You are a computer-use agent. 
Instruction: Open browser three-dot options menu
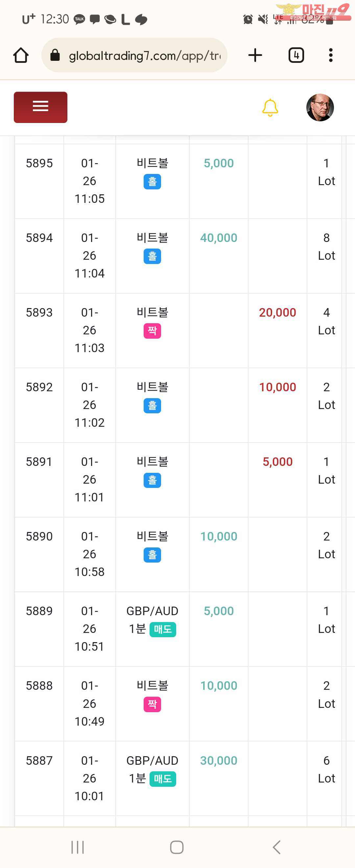331,55
